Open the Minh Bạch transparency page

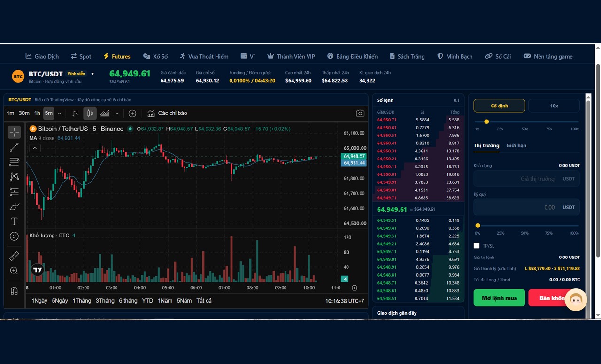(455, 56)
